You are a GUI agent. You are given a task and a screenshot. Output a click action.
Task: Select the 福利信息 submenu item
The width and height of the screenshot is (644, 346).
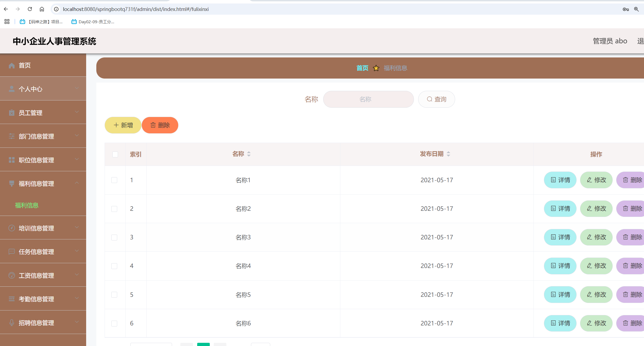pyautogui.click(x=27, y=205)
